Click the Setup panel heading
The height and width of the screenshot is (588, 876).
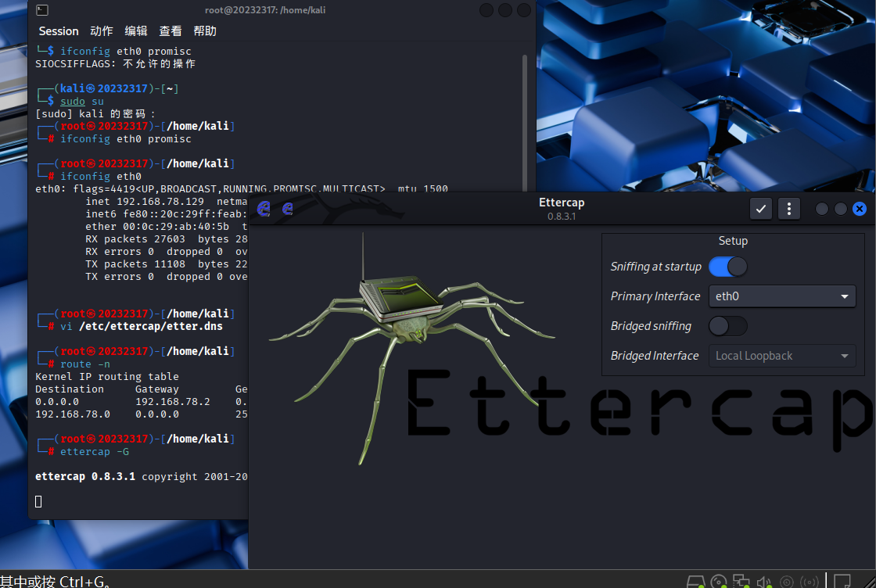(733, 242)
